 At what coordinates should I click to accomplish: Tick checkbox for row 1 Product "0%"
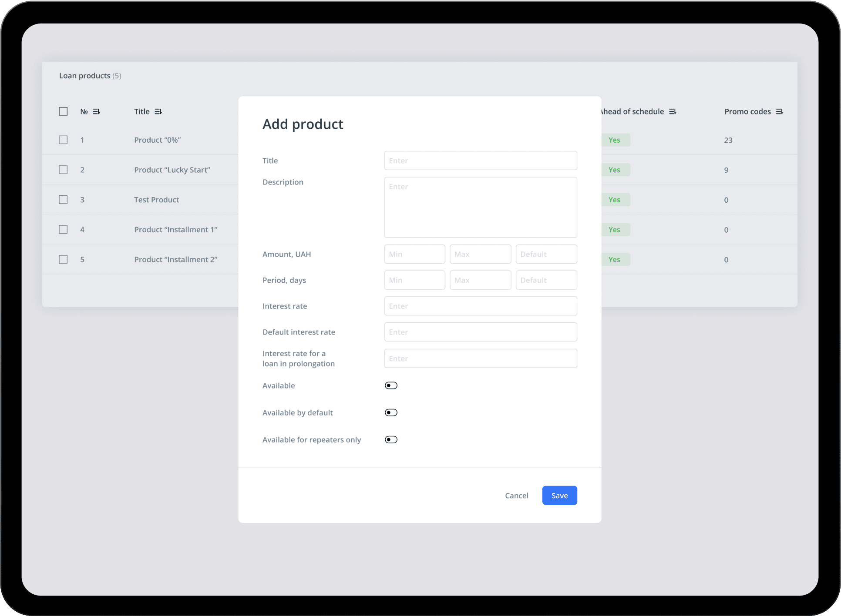[x=63, y=140]
